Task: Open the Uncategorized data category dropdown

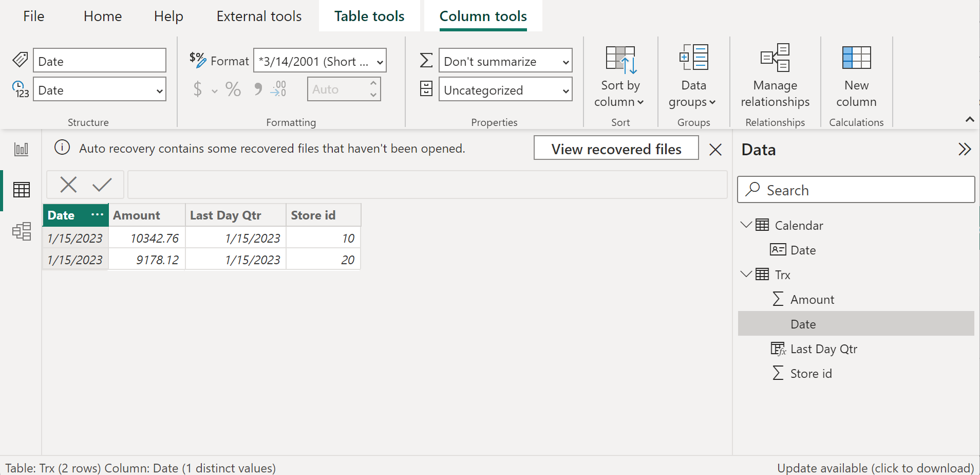Action: (505, 89)
